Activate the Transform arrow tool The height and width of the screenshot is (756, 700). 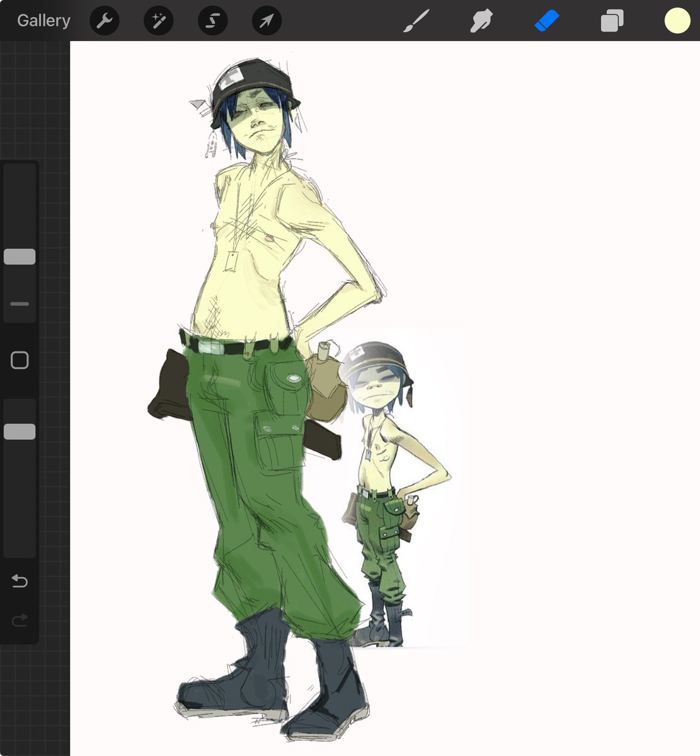pyautogui.click(x=267, y=21)
